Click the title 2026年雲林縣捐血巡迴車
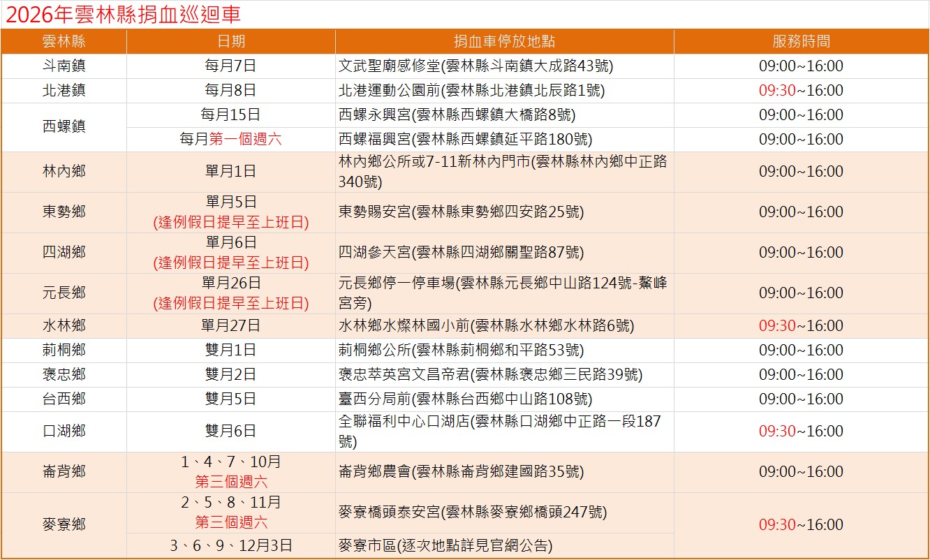Viewport: 930px width, 560px height. click(124, 15)
